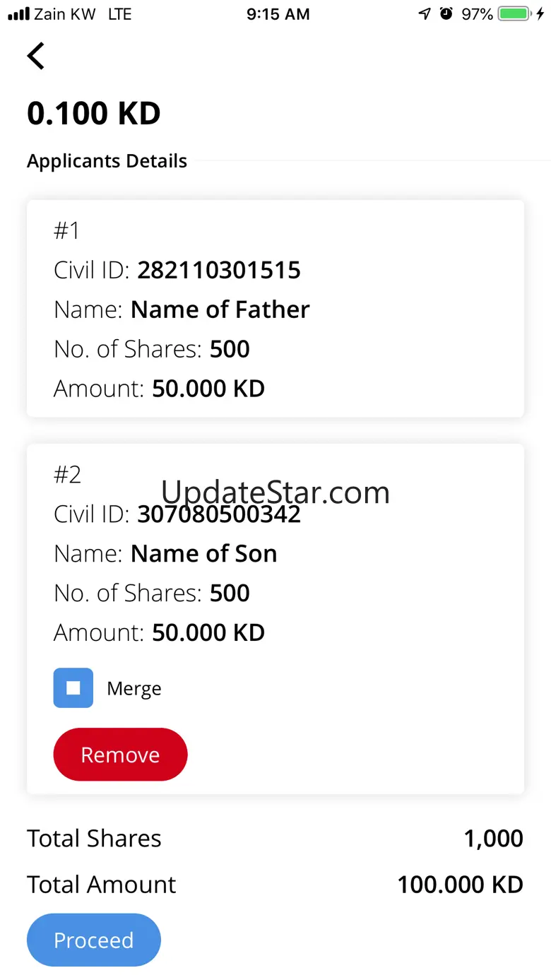Tap the Name of Father applicant name
Screen dimensions: 551x980
[x=220, y=309]
